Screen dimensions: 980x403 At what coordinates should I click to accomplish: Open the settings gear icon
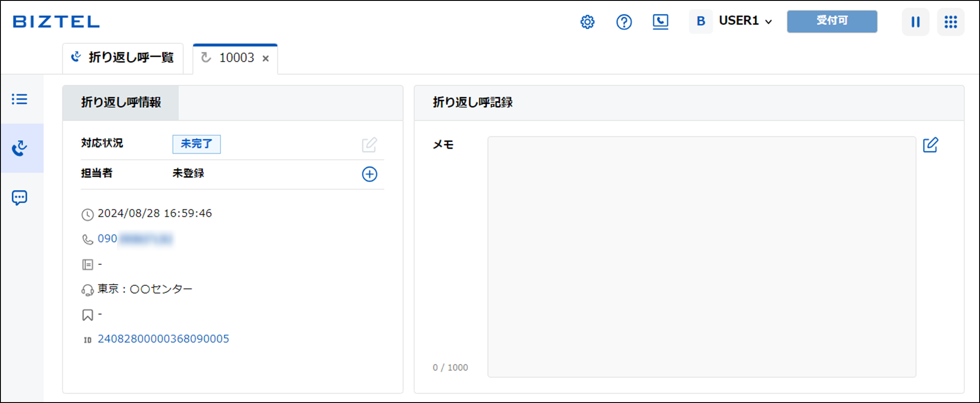587,22
